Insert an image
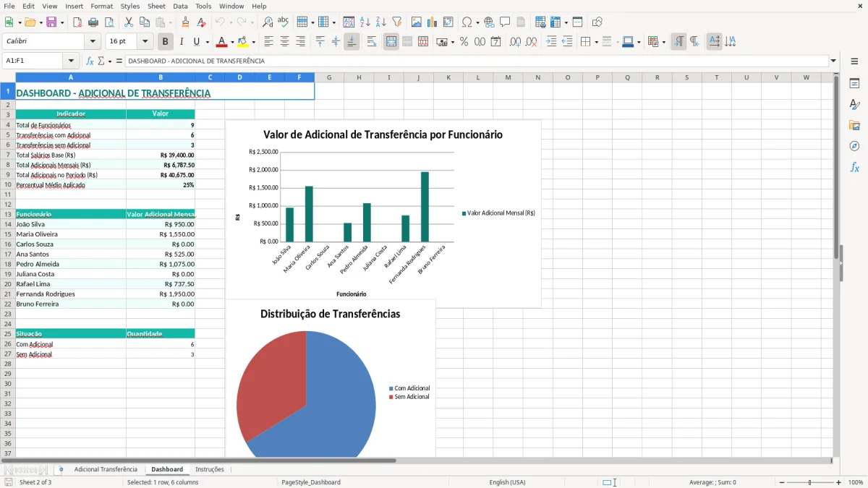The height and width of the screenshot is (488, 868). click(417, 22)
